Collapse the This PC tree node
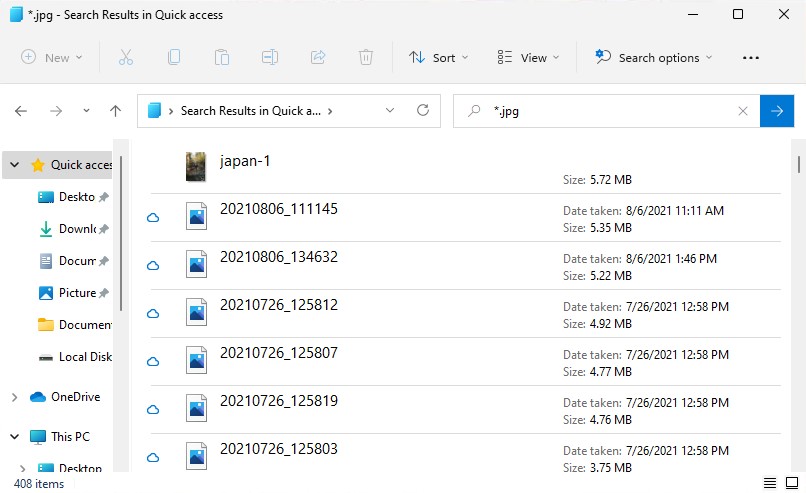Viewport: 806px width, 493px height. coord(14,436)
